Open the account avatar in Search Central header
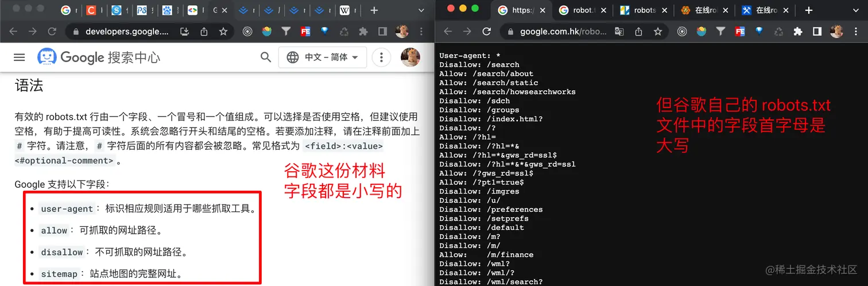Image resolution: width=868 pixels, height=286 pixels. click(x=410, y=57)
